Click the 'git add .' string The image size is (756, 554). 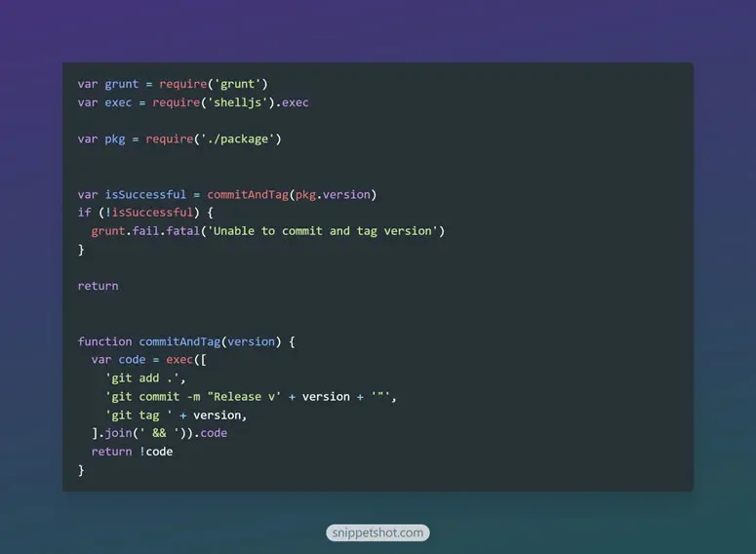click(142, 378)
